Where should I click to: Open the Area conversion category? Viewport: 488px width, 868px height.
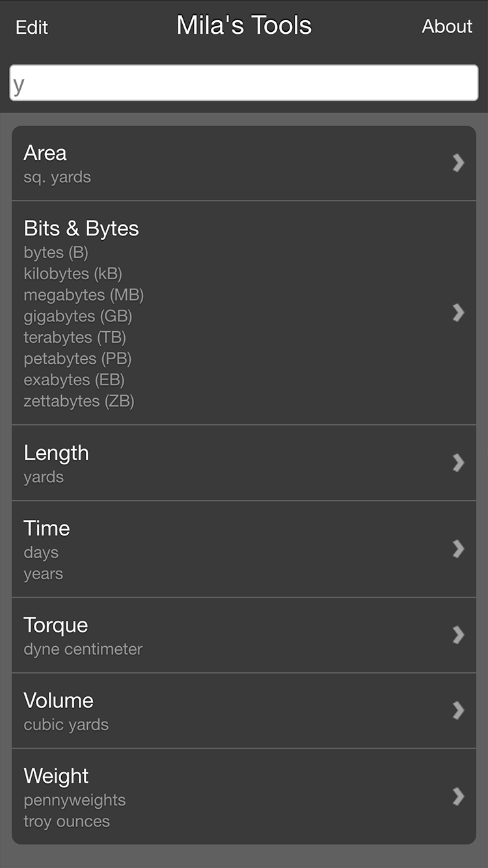click(46, 153)
